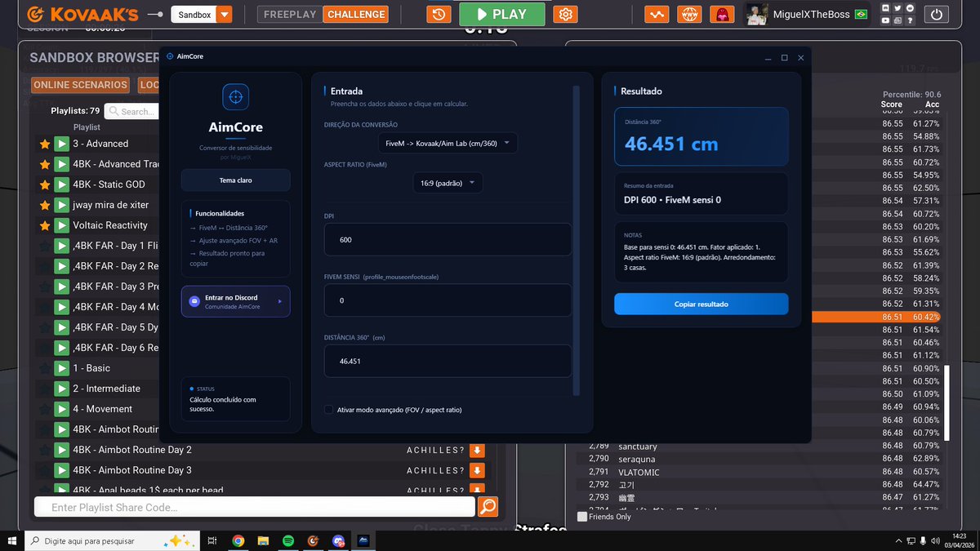Viewport: 980px width, 551px height.
Task: Switch mode to FREEPLAY
Action: click(x=290, y=14)
